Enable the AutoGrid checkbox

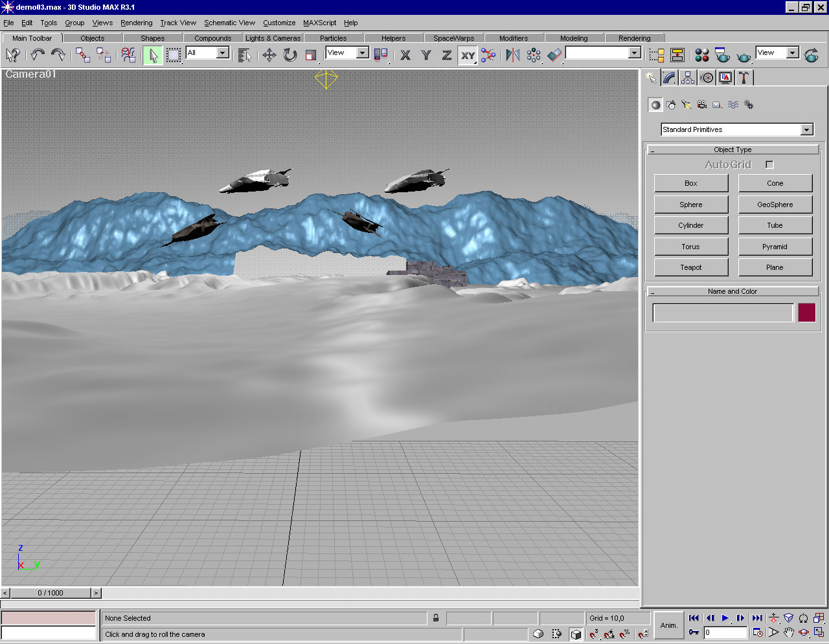769,165
